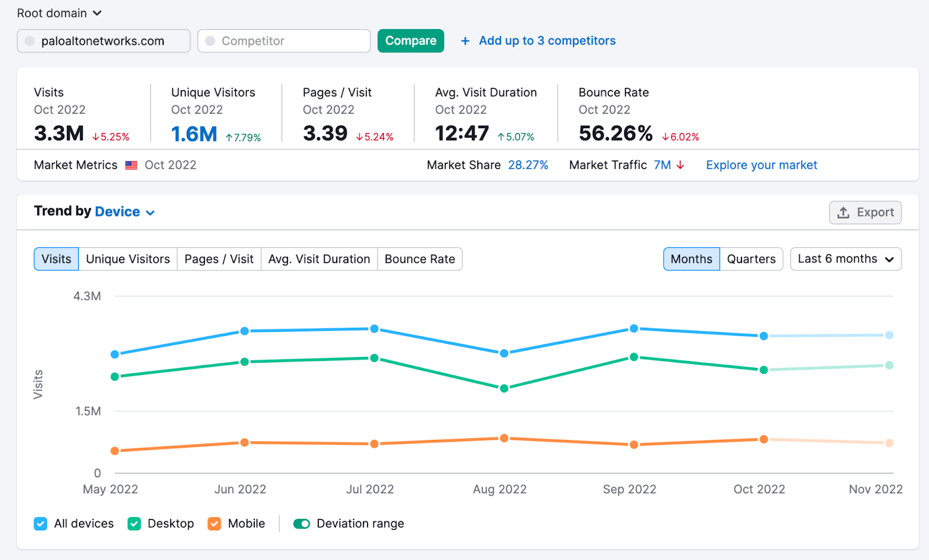Click the Unique Visitors 1.6M value
Screen dimensions: 929x560
(x=194, y=134)
